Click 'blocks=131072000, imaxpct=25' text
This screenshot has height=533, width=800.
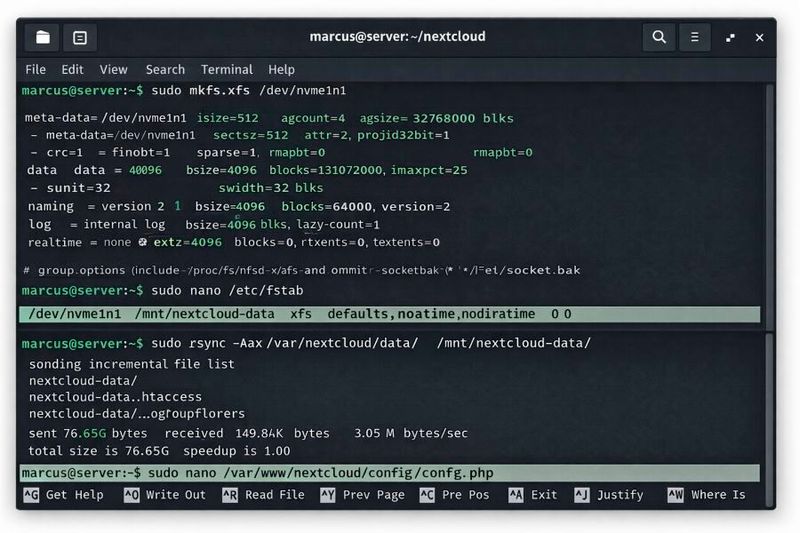tap(368, 170)
